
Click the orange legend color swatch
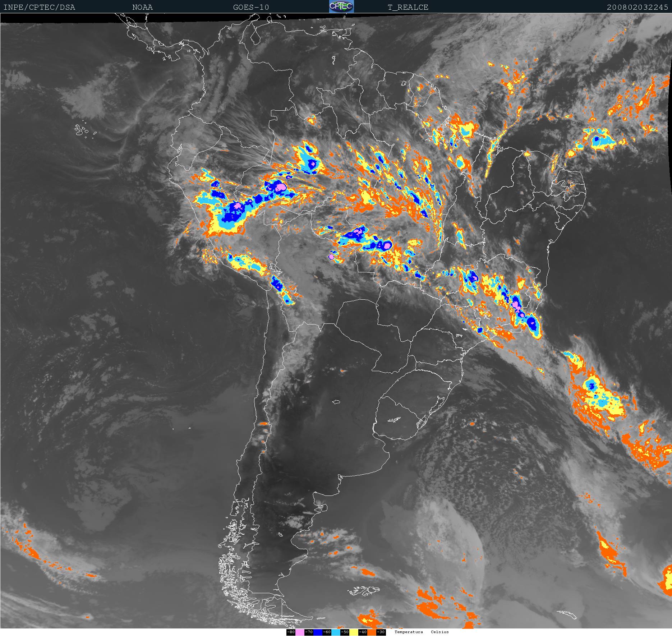click(372, 632)
